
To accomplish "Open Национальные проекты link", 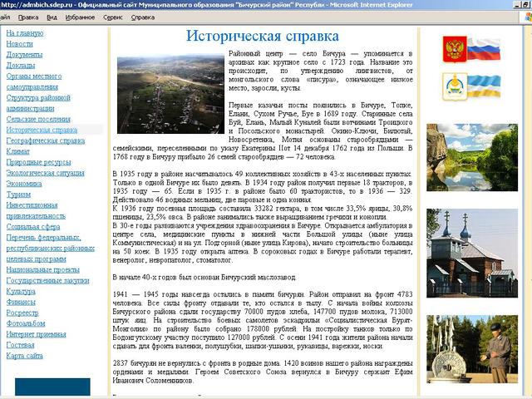I will 42,269.
